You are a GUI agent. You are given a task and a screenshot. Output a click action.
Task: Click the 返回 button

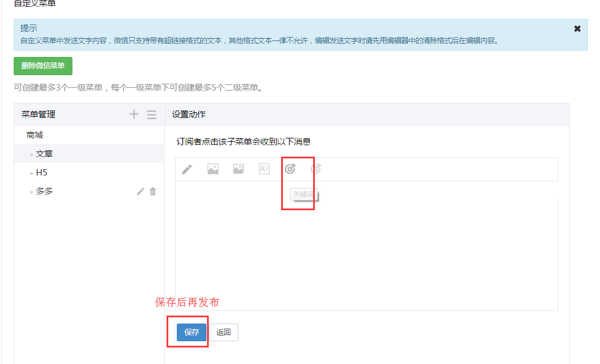click(x=224, y=333)
